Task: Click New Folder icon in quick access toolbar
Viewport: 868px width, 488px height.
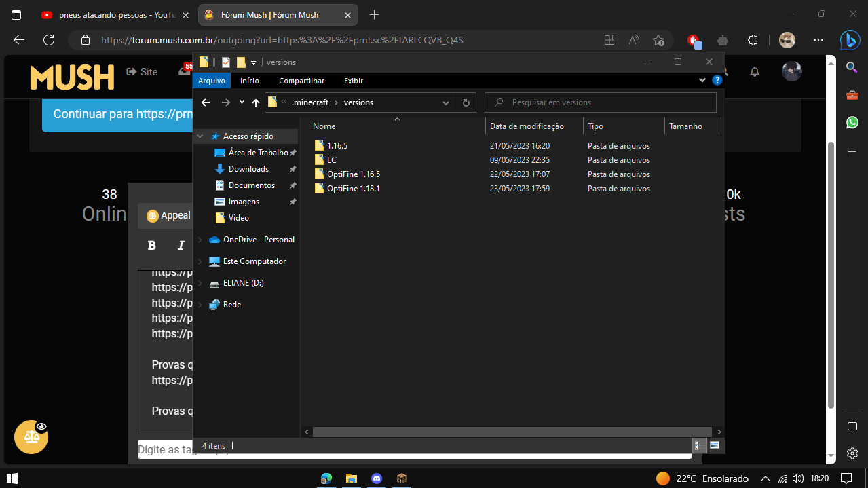Action: [241, 62]
